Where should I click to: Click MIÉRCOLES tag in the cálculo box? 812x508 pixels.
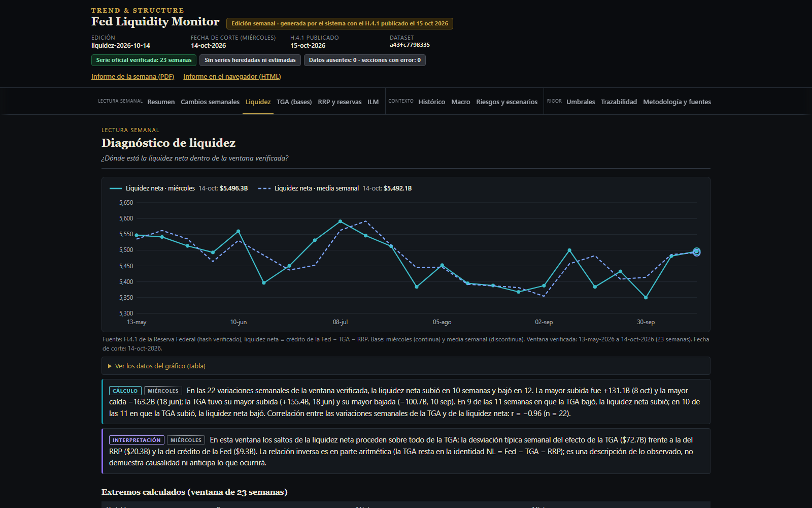[163, 391]
